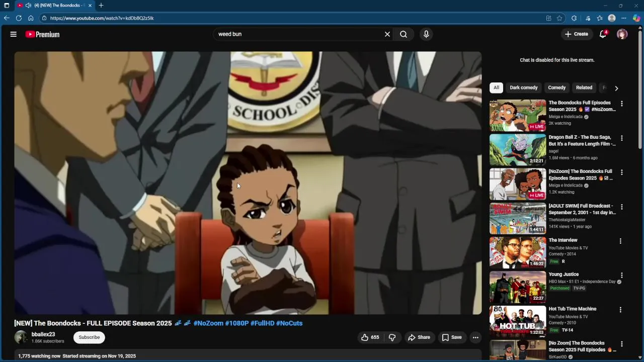Reload the page with refresh icon
Image resolution: width=644 pixels, height=362 pixels.
(x=19, y=18)
